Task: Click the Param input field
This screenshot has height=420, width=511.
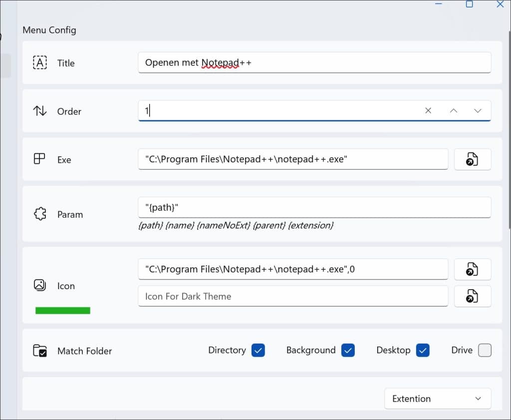Action: pos(314,207)
